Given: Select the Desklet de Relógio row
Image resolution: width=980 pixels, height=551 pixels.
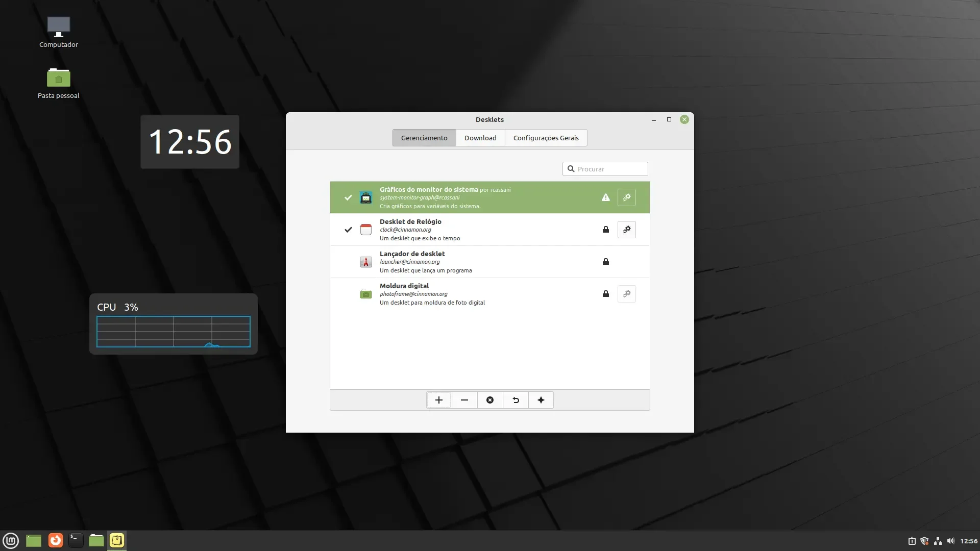Looking at the screenshot, I should [490, 230].
